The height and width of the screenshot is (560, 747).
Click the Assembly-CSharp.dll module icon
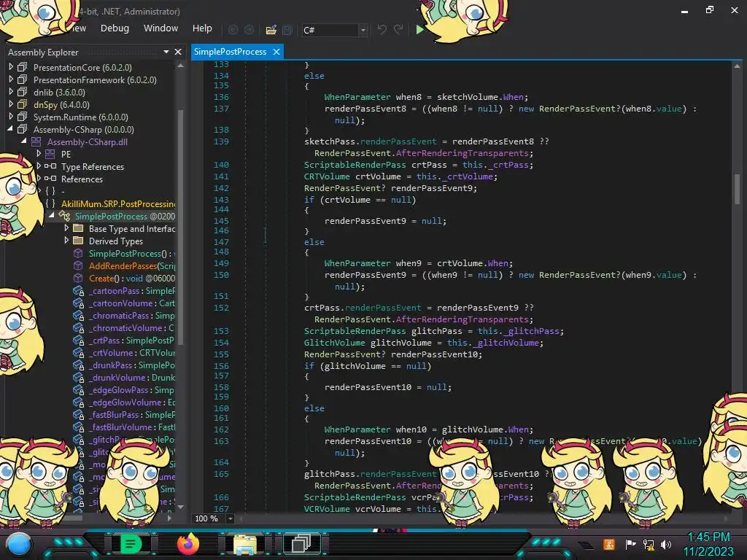(x=36, y=141)
